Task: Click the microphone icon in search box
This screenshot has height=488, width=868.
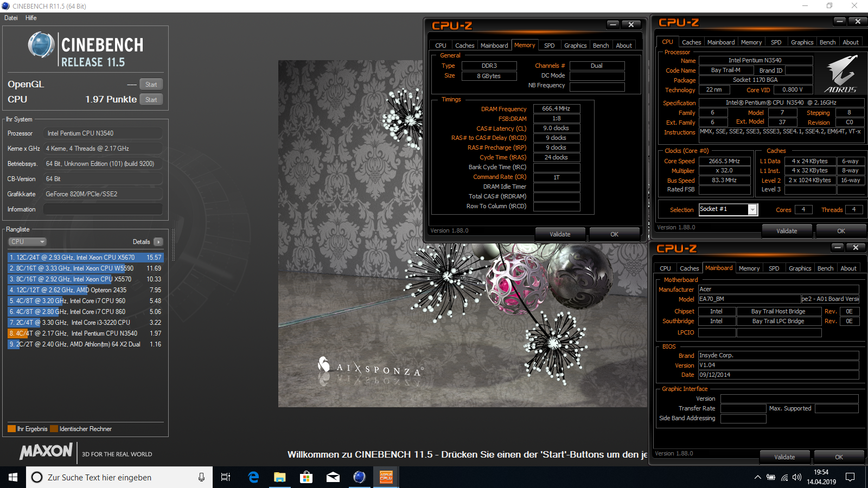Action: [x=201, y=477]
